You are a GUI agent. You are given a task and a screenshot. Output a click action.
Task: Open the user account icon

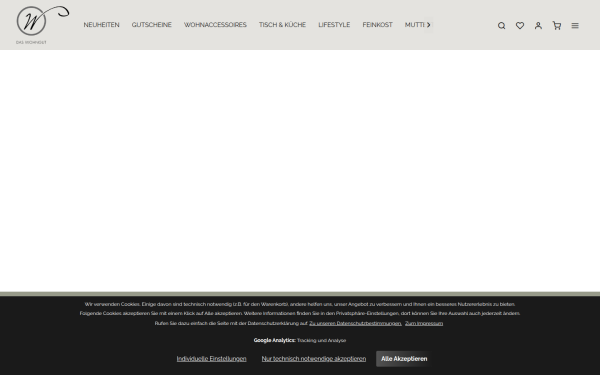click(538, 26)
